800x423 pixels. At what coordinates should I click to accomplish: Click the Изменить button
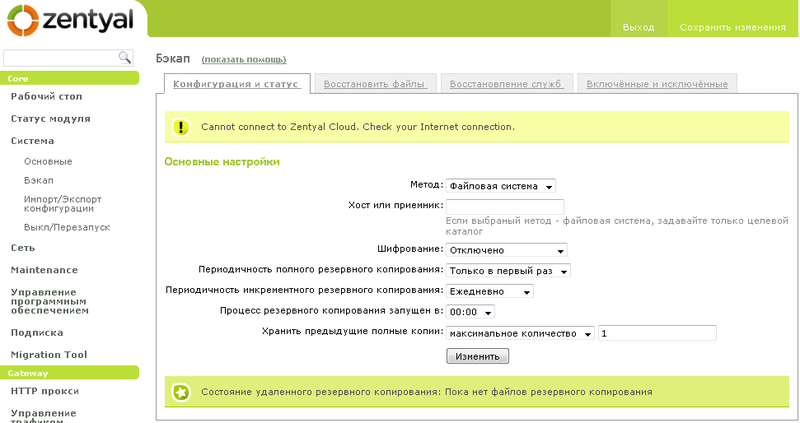[x=478, y=356]
